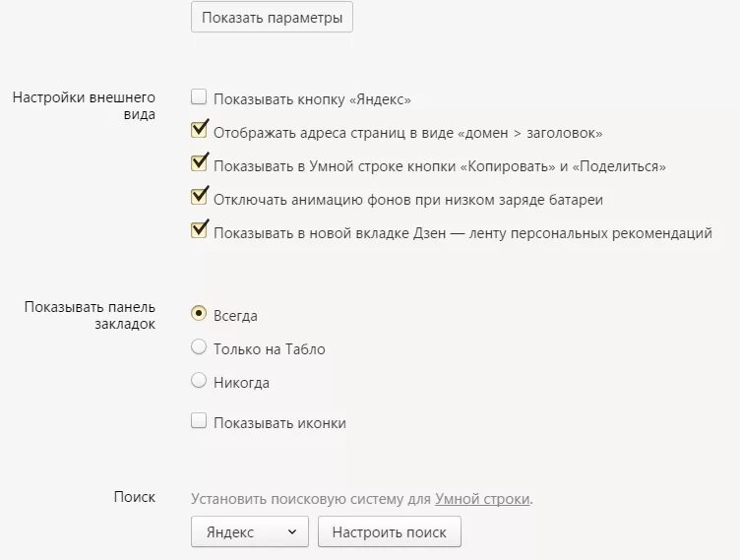
Task: Enable the «Показывать иконки» checkbox
Action: pyautogui.click(x=199, y=420)
